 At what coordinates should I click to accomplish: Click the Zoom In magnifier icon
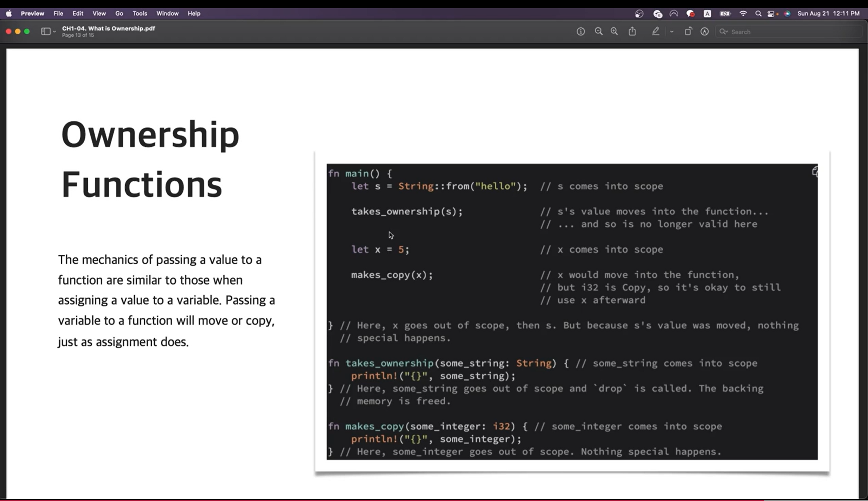[x=614, y=32]
